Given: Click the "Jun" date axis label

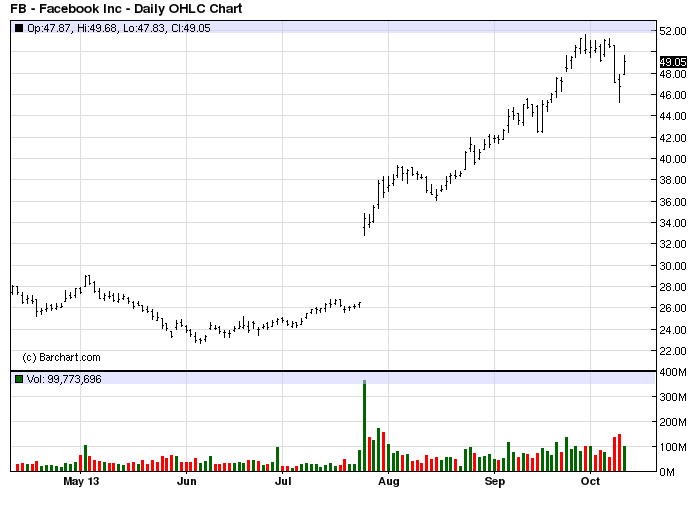Looking at the screenshot, I should (187, 481).
